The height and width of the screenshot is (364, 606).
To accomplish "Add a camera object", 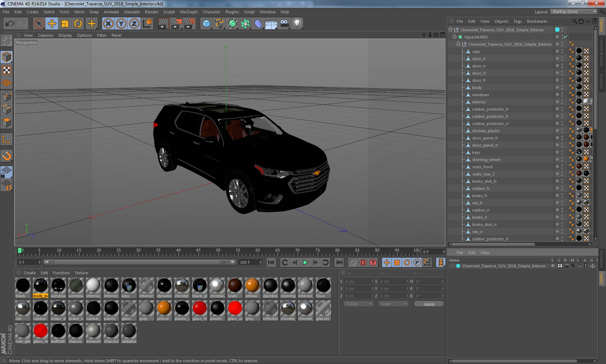I will pyautogui.click(x=284, y=24).
